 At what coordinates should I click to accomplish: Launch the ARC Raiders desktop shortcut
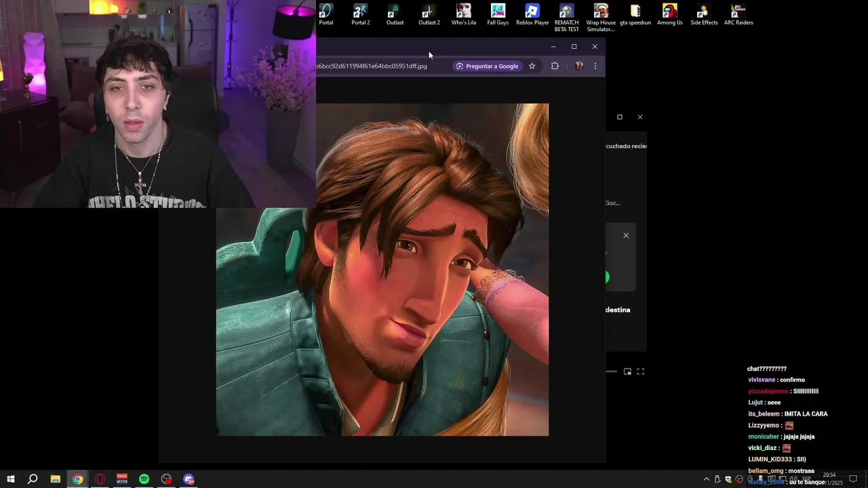point(738,15)
